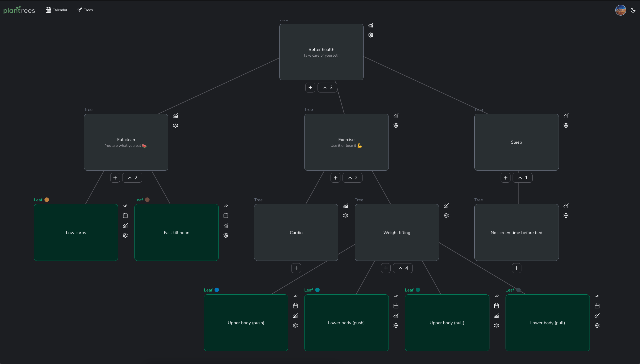
Task: Open settings gear for Eat clean
Action: (x=176, y=125)
